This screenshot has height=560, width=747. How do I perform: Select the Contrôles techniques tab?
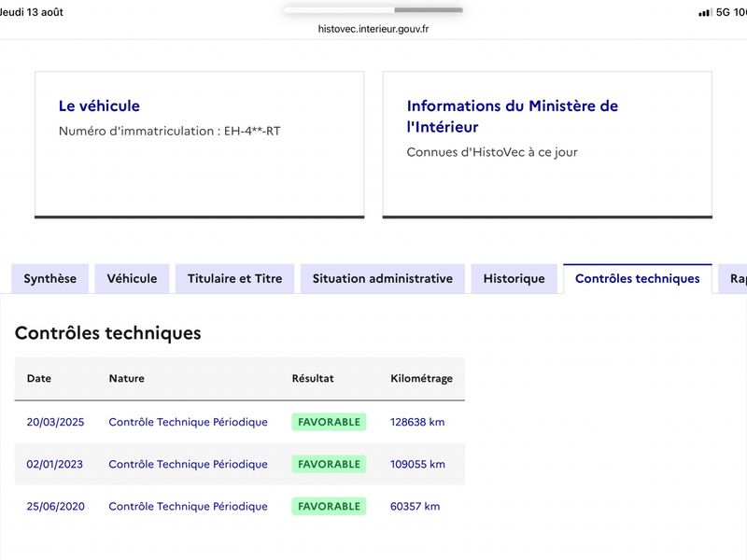638,278
